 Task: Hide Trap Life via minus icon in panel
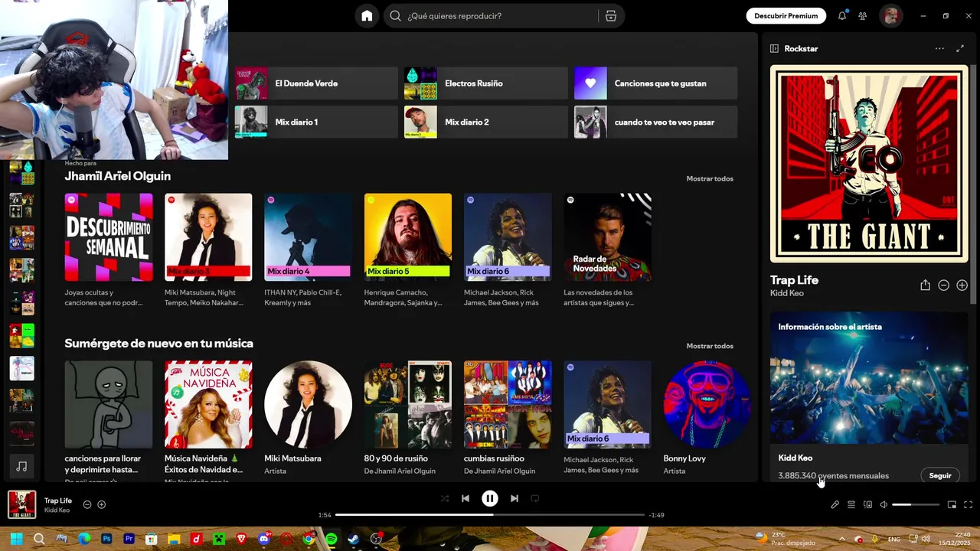tap(943, 285)
